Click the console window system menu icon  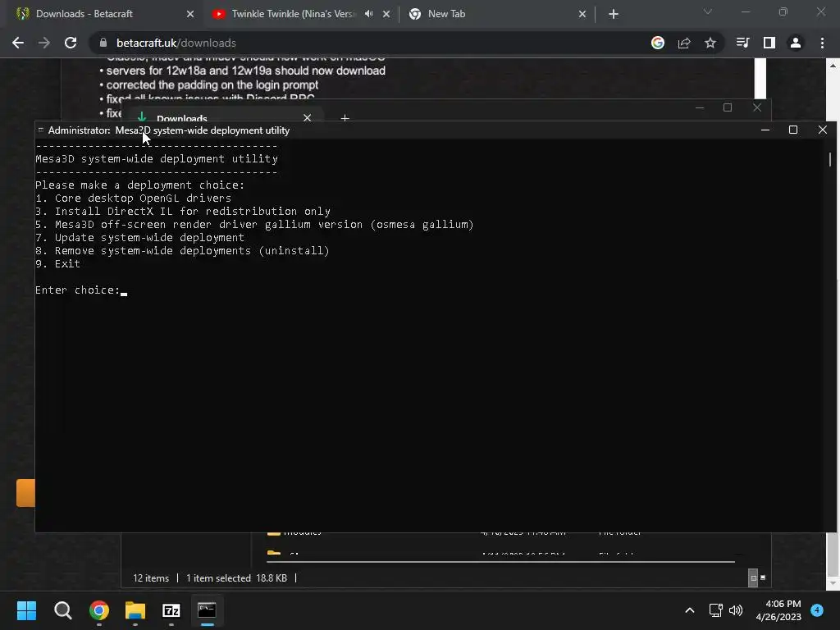[x=41, y=130]
